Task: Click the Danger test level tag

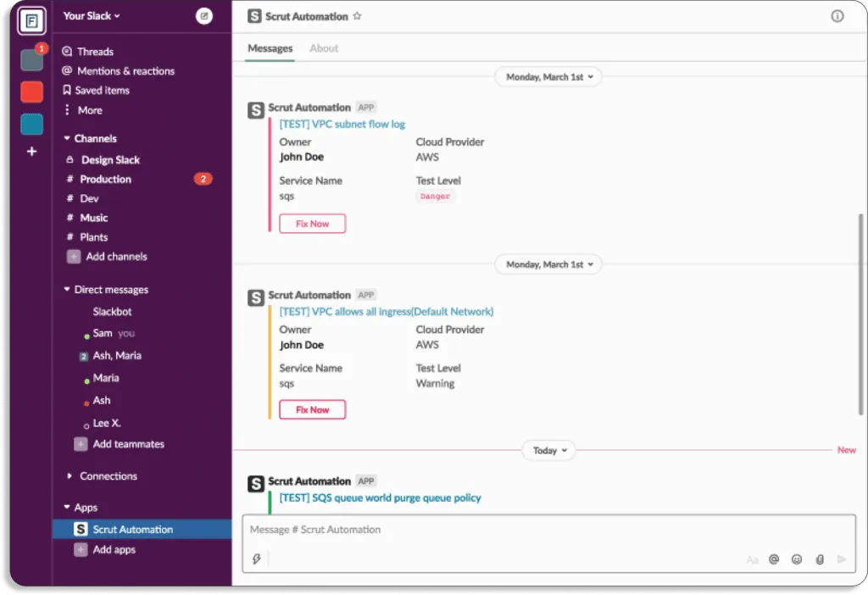Action: [435, 196]
